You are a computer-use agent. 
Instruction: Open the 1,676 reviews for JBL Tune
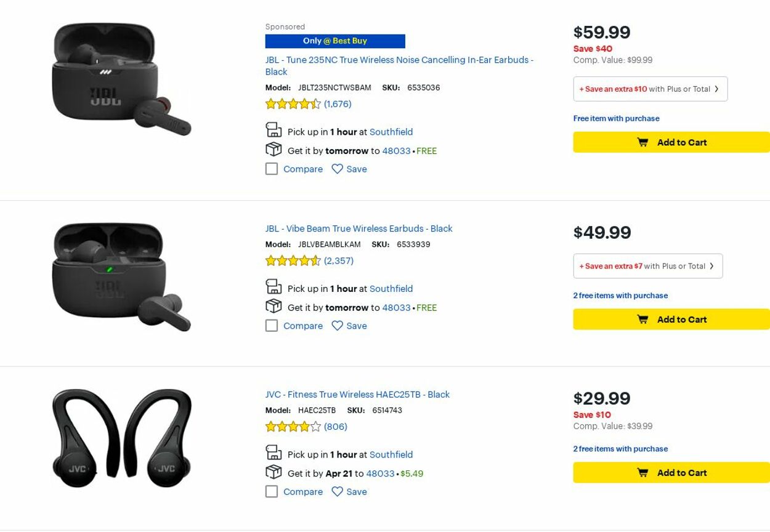[338, 104]
